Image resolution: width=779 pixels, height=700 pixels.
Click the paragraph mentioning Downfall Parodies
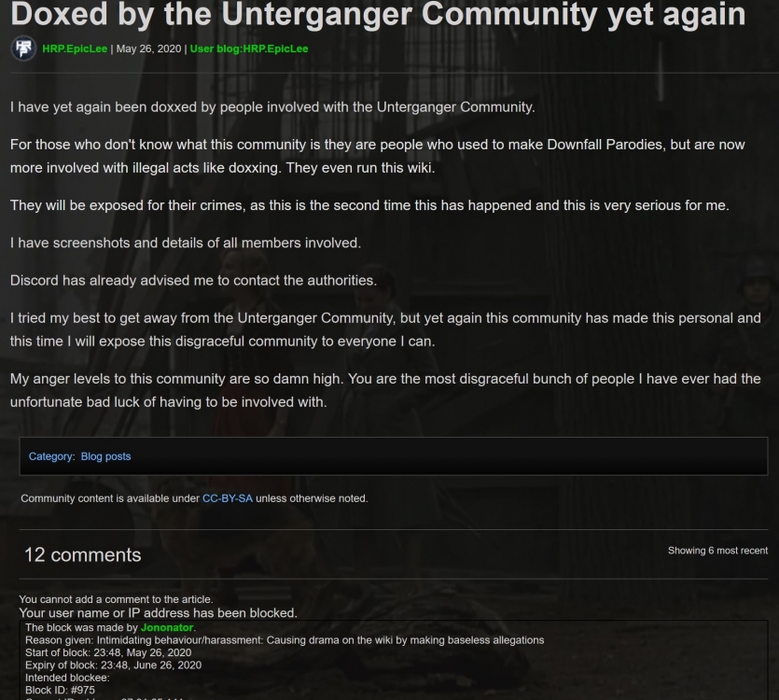pos(378,156)
